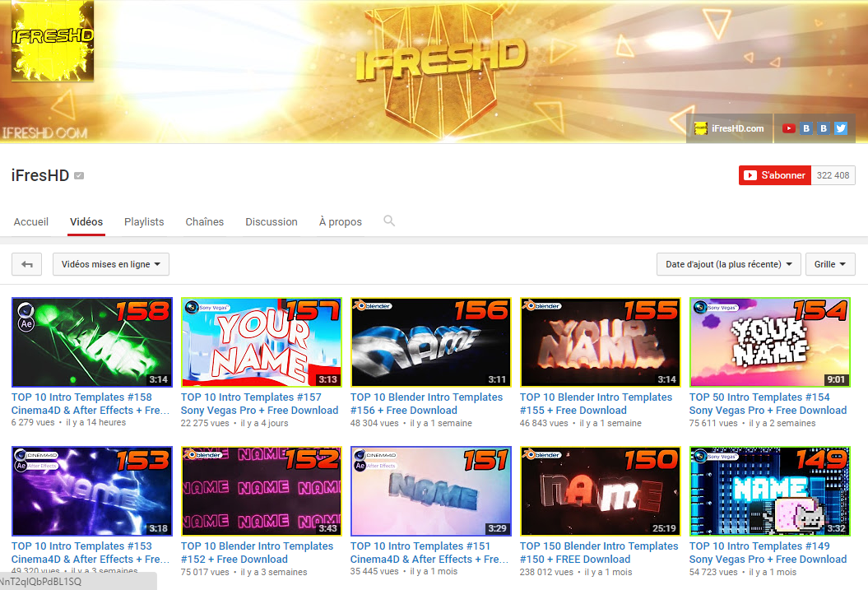
Task: Open thumbnail of Intro Templates #151
Action: coord(430,491)
